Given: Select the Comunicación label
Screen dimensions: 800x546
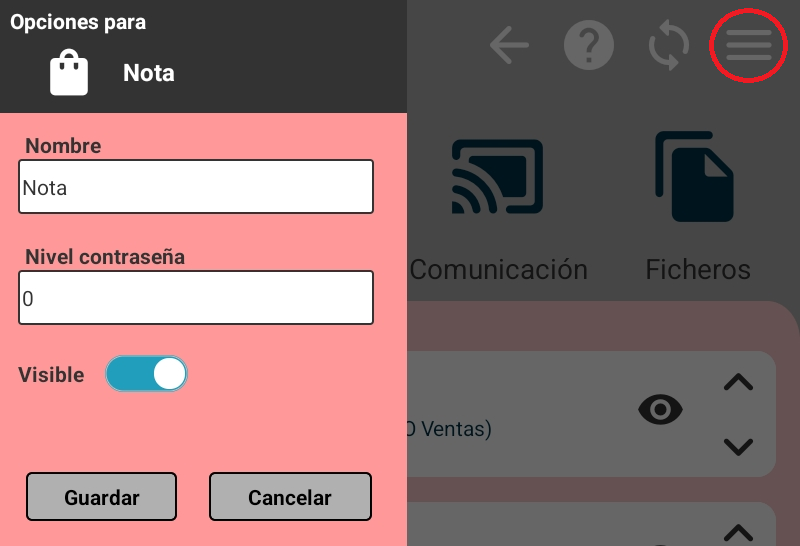Looking at the screenshot, I should click(x=499, y=269).
